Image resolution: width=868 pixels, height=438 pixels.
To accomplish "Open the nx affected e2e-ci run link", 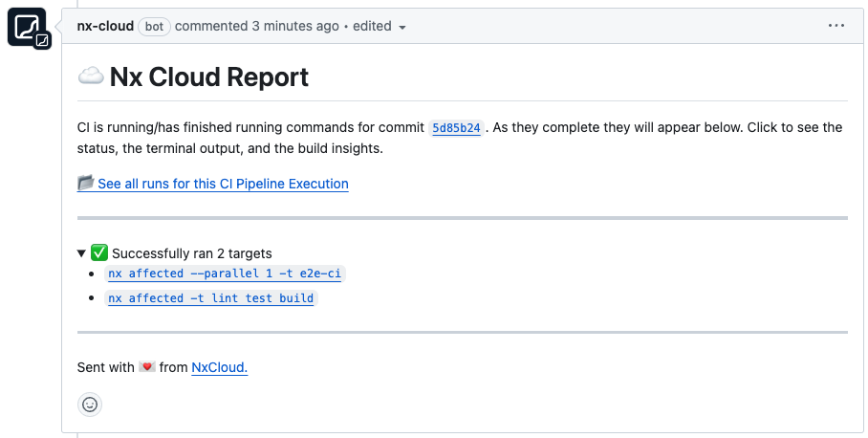I will coord(225,274).
